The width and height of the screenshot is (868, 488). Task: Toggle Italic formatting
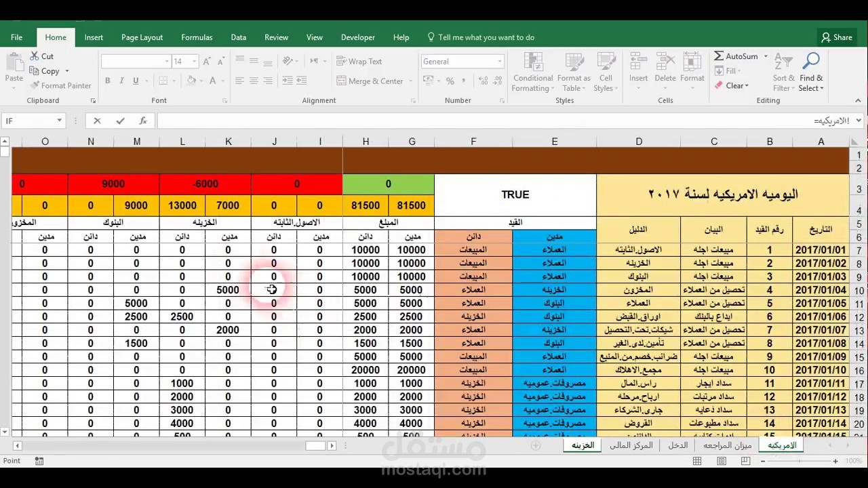tap(121, 81)
